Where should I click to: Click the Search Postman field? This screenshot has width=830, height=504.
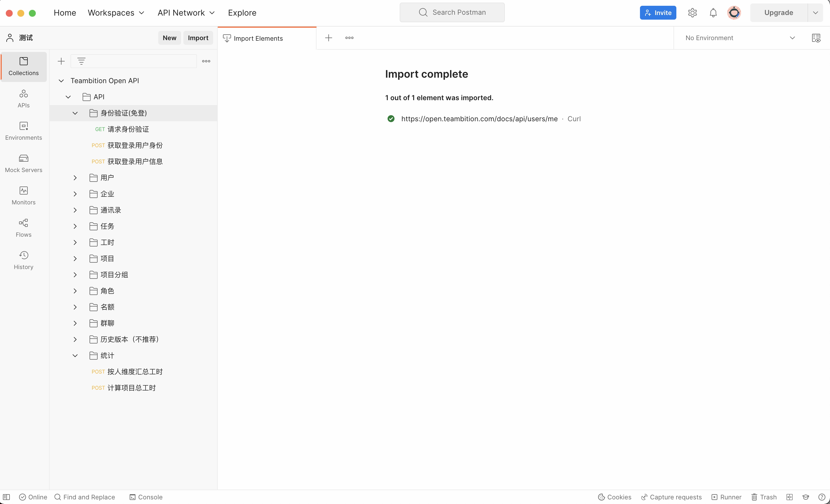click(x=452, y=12)
